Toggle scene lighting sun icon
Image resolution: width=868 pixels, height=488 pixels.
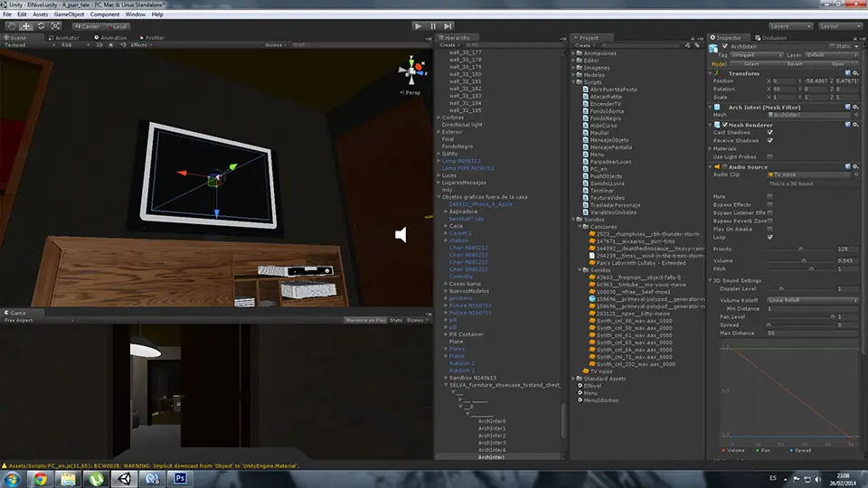pyautogui.click(x=110, y=45)
